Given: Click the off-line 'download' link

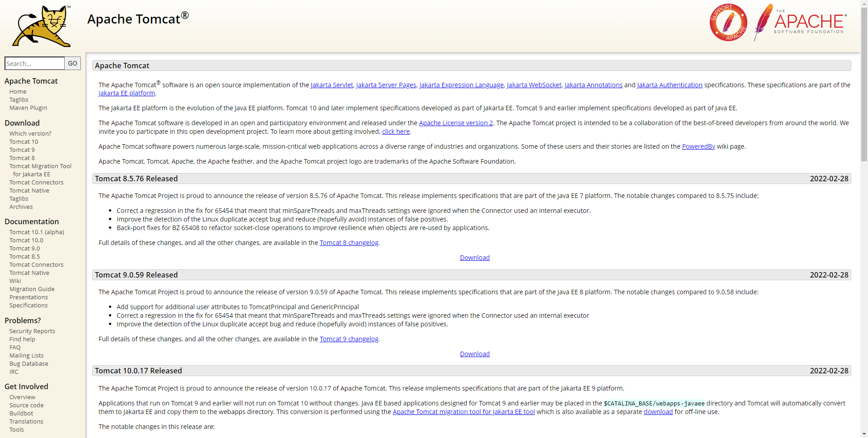Looking at the screenshot, I should point(658,412).
